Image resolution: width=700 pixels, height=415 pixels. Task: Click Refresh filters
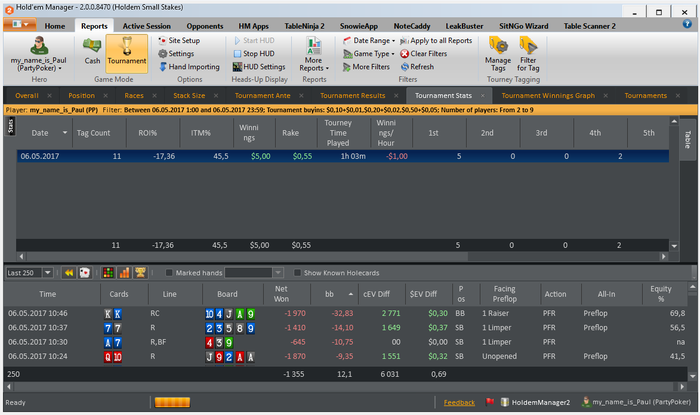pyautogui.click(x=417, y=67)
